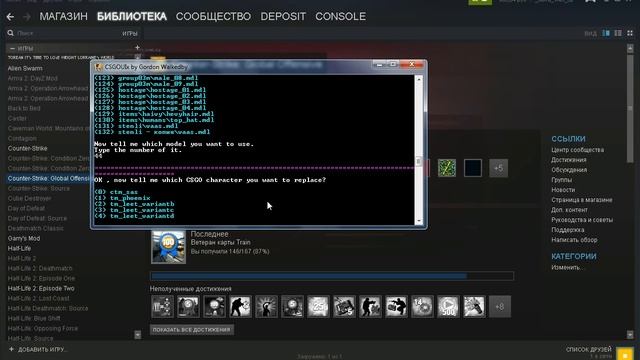The width and height of the screenshot is (640, 360).
Task: Open Центр сообщества link
Action: coord(578,150)
